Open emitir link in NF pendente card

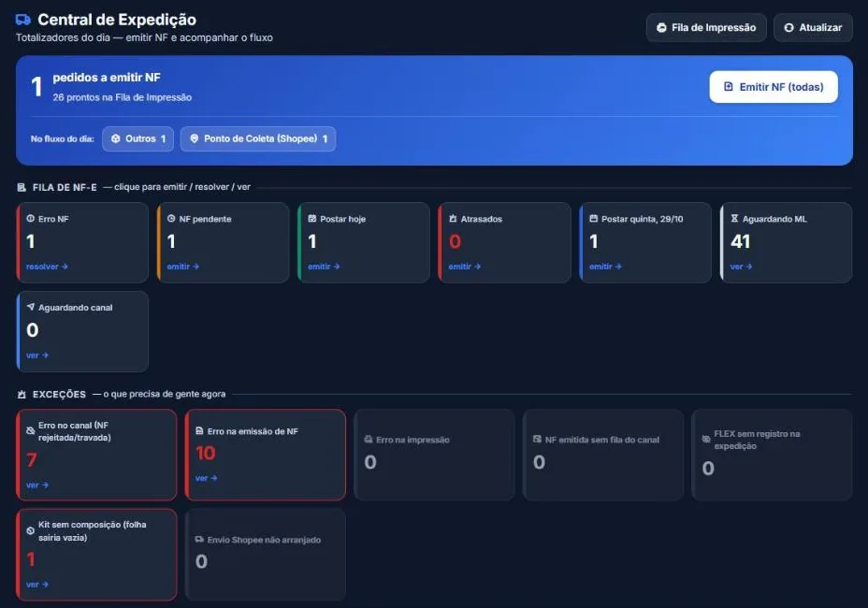pos(182,267)
